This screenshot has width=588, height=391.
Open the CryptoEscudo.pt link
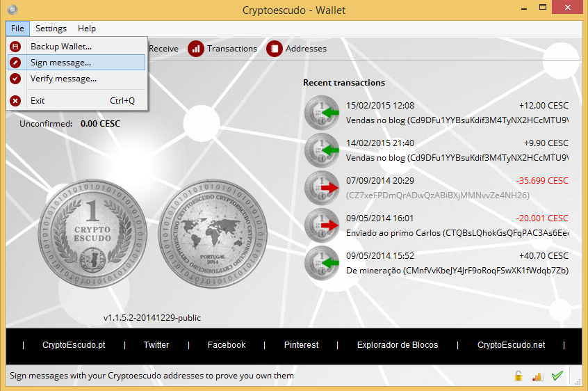click(x=74, y=345)
